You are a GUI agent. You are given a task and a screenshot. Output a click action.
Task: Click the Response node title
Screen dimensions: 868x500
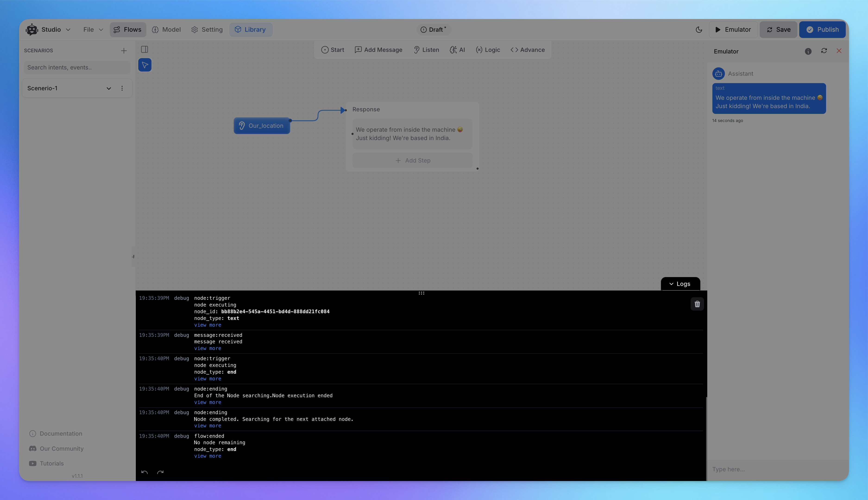[366, 109]
